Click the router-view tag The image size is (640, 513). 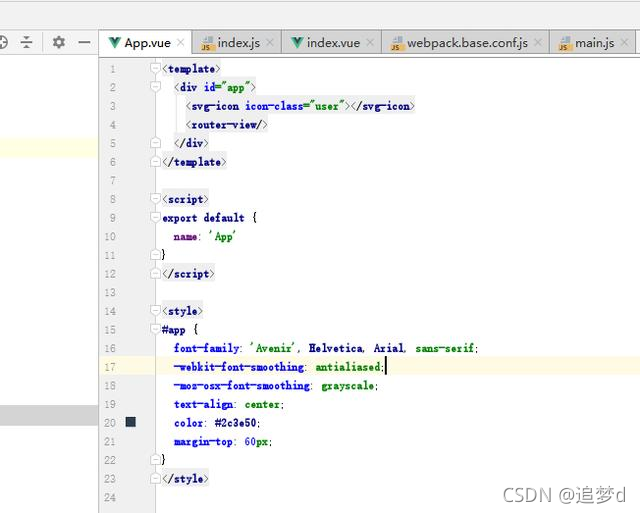coord(227,125)
